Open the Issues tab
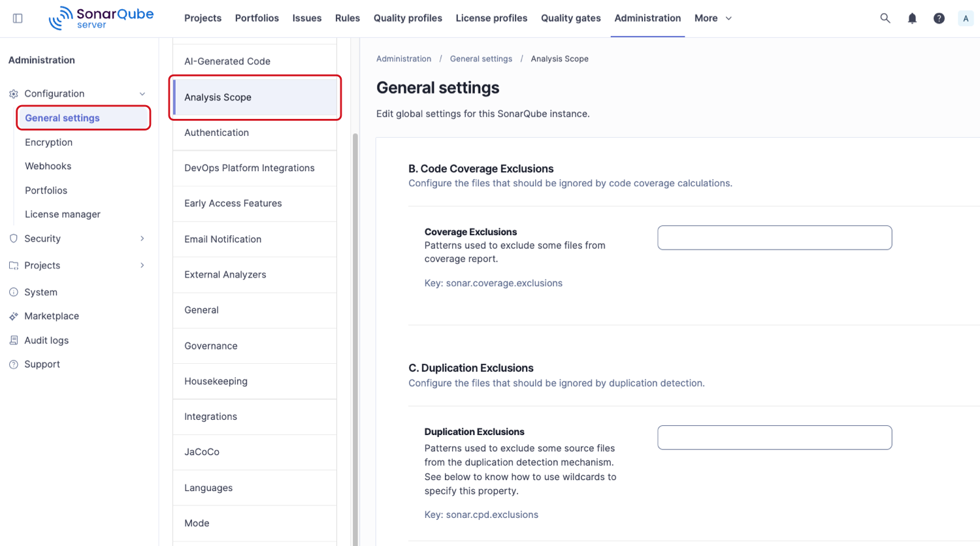The image size is (980, 546). tap(307, 18)
